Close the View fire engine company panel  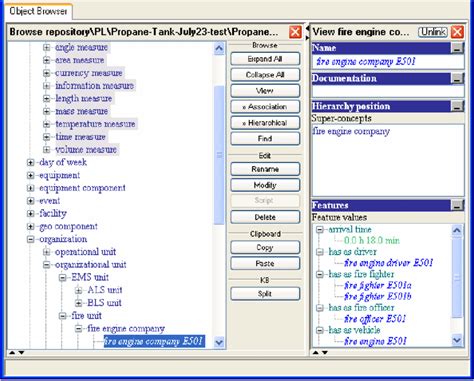pos(457,32)
